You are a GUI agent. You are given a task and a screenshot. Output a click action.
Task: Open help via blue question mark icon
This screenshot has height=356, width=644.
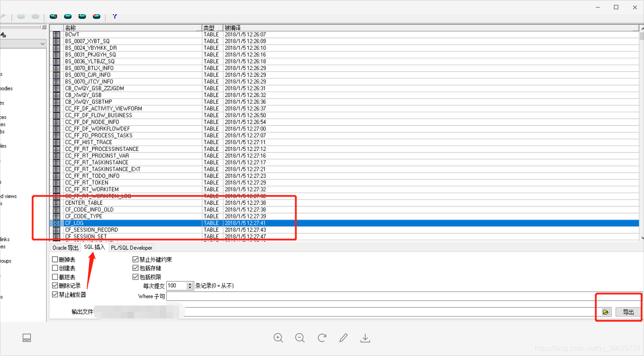coord(115,16)
